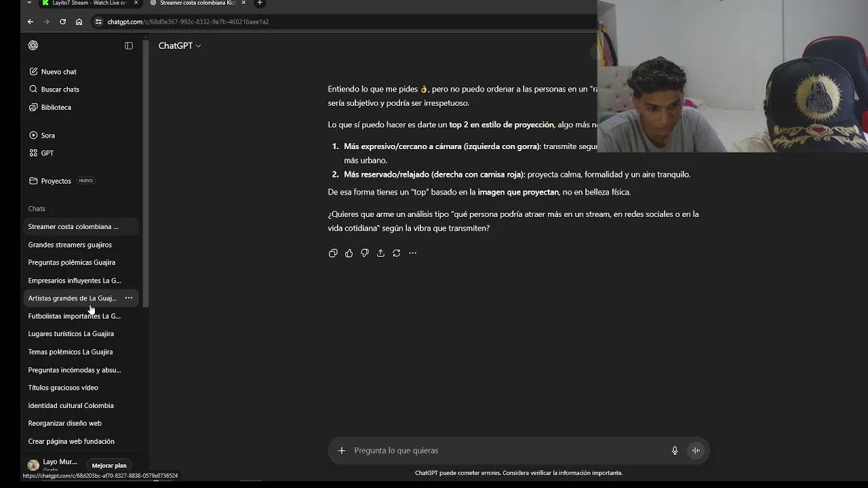Click the 'Mejorar plan' button
The height and width of the screenshot is (488, 868).
tap(109, 466)
